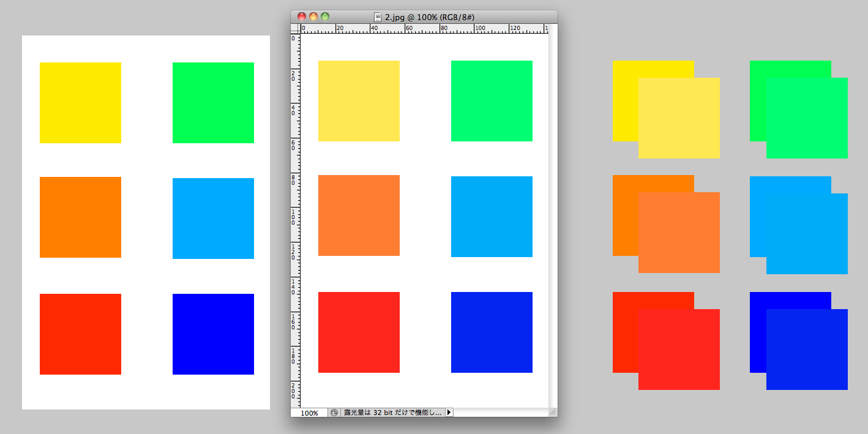The image size is (868, 434).
Task: Click the front light blue square in comparison group
Action: click(x=807, y=234)
